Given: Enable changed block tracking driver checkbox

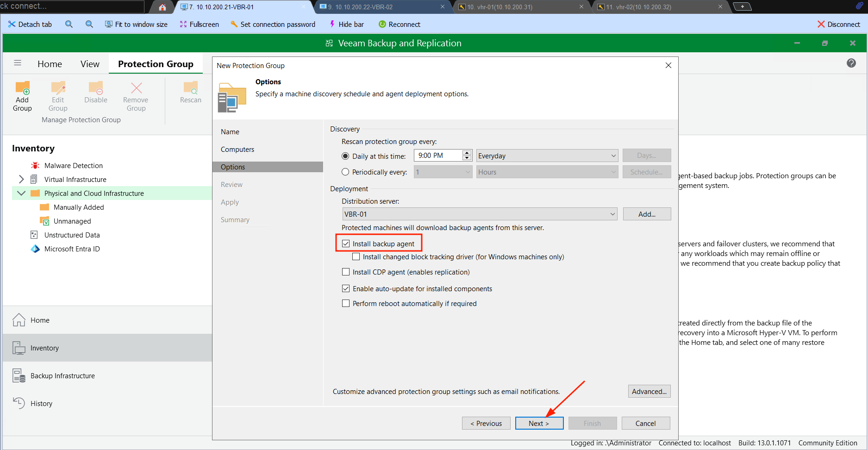Looking at the screenshot, I should pos(356,256).
